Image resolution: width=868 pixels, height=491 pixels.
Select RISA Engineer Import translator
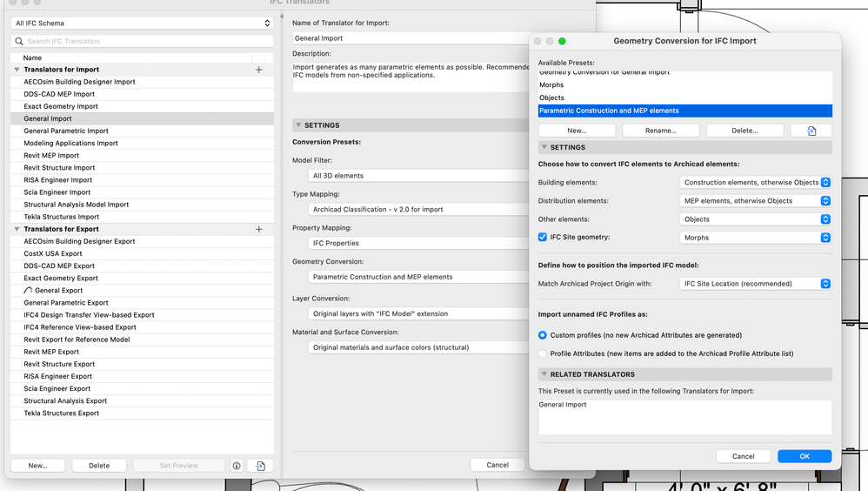pos(143,180)
